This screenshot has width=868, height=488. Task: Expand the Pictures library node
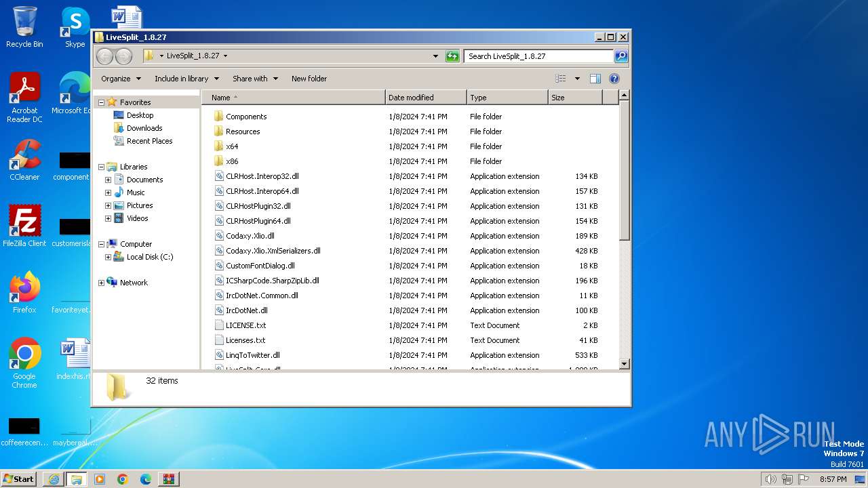pyautogui.click(x=108, y=205)
